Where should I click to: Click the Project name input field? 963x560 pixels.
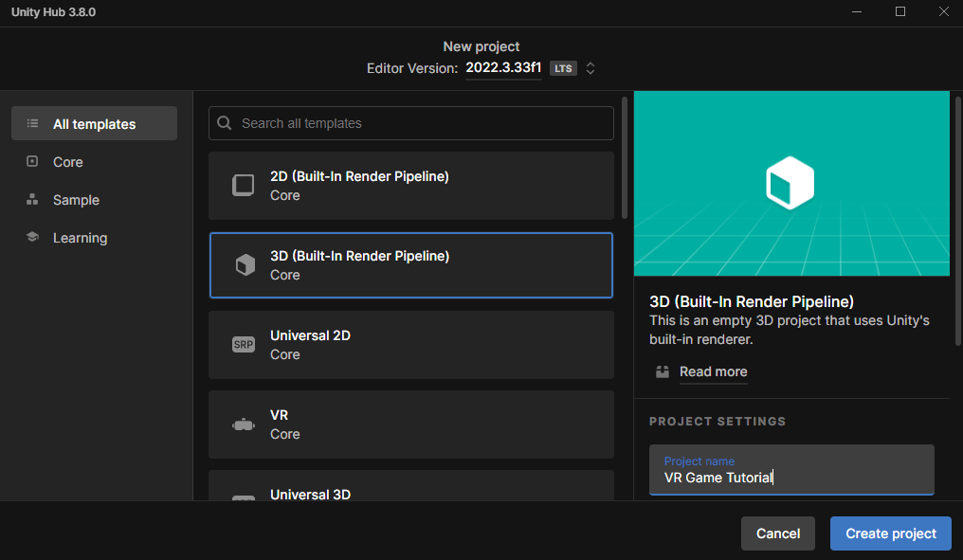(791, 477)
